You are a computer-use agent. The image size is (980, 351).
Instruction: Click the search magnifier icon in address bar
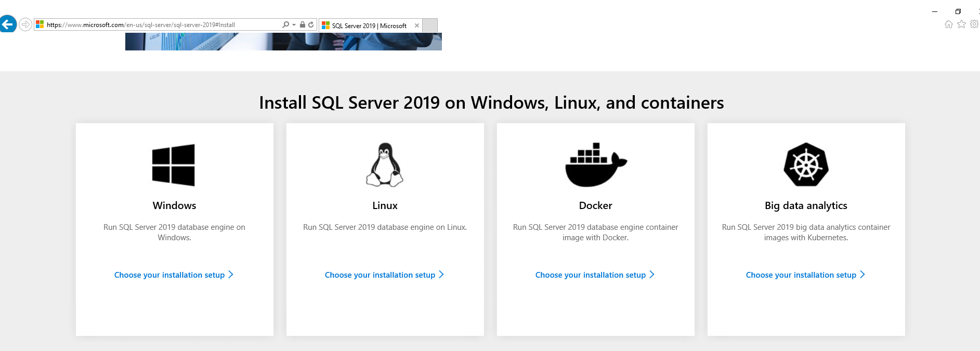coord(285,24)
